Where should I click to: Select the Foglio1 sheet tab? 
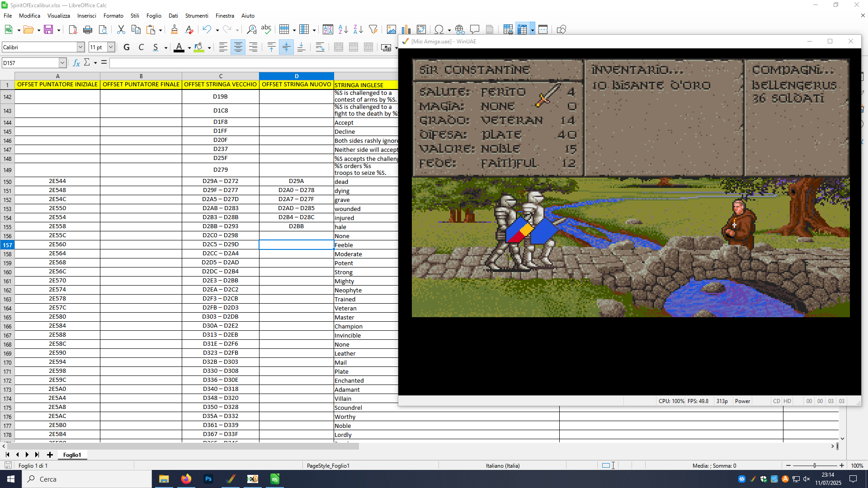click(72, 455)
